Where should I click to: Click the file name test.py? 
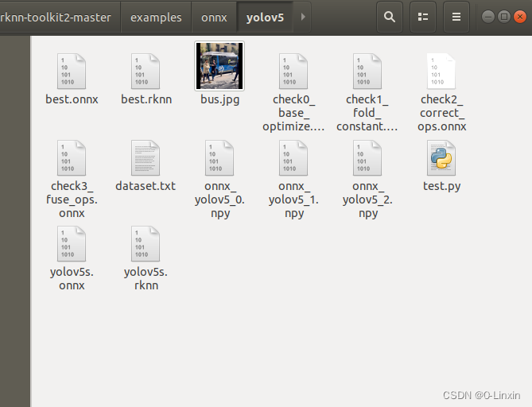(x=442, y=186)
